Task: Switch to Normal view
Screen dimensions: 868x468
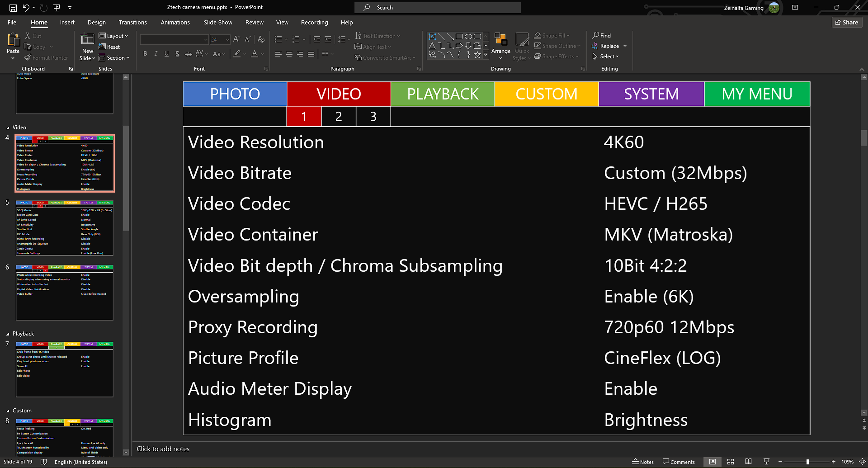Action: point(712,462)
